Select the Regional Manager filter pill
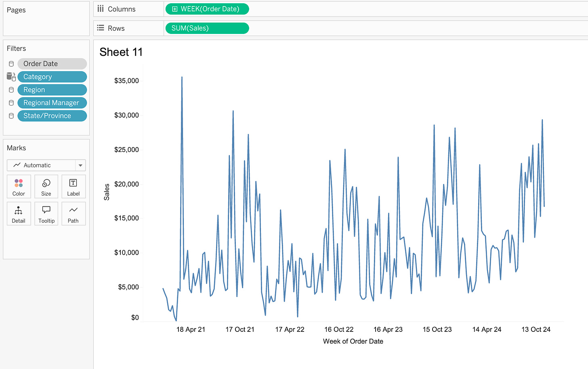This screenshot has width=588, height=369. (52, 103)
